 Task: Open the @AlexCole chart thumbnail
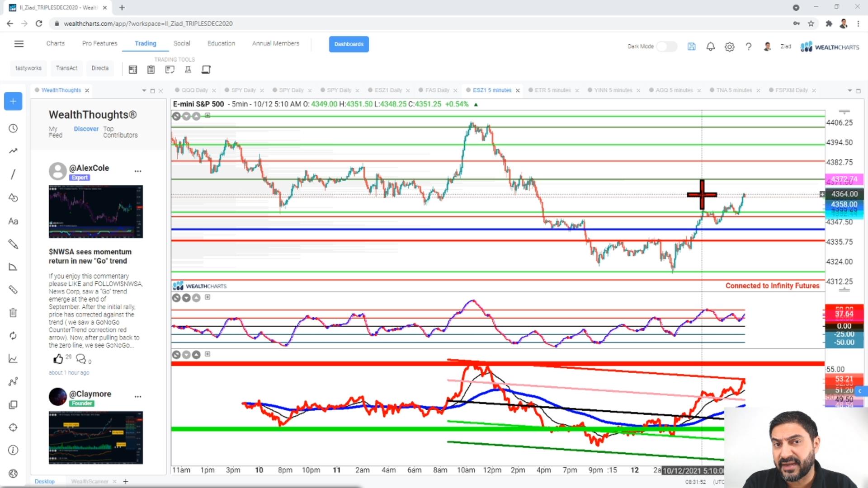96,211
